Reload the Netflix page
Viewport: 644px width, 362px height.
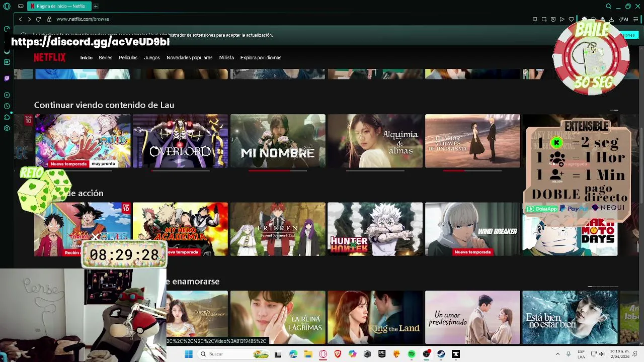tap(38, 19)
